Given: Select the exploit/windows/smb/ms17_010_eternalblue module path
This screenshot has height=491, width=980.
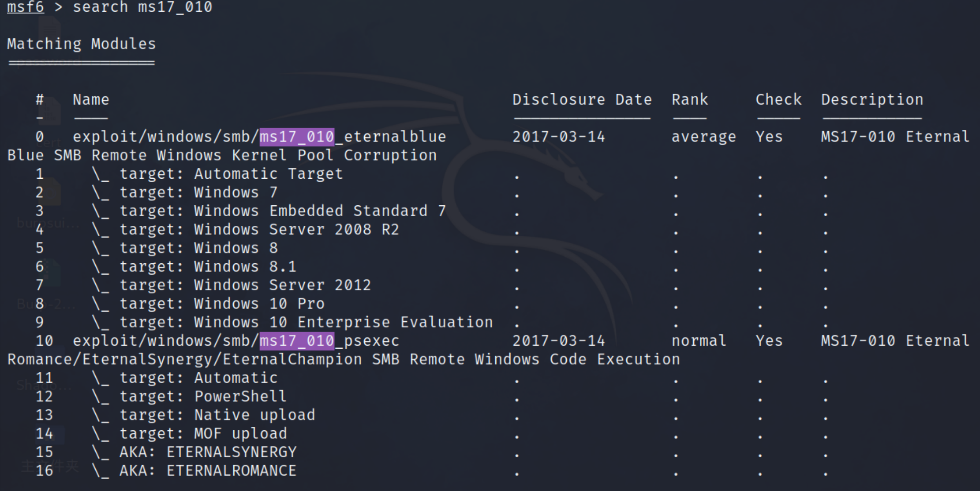Looking at the screenshot, I should (259, 137).
